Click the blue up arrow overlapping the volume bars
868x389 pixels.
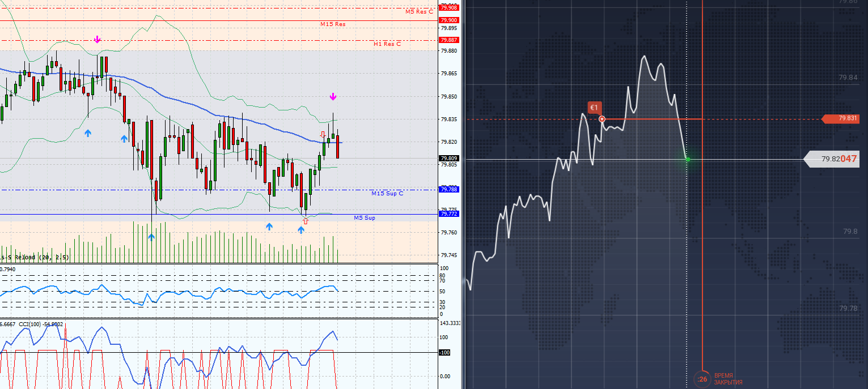(151, 237)
